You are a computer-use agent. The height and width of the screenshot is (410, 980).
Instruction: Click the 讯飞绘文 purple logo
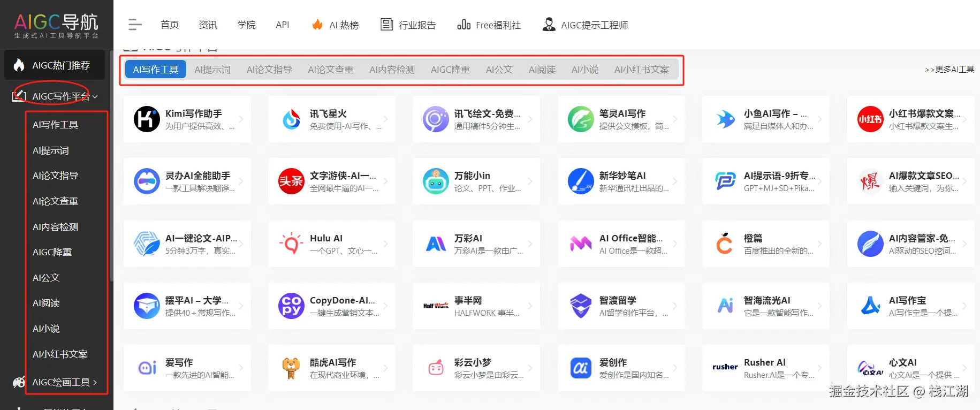click(436, 119)
